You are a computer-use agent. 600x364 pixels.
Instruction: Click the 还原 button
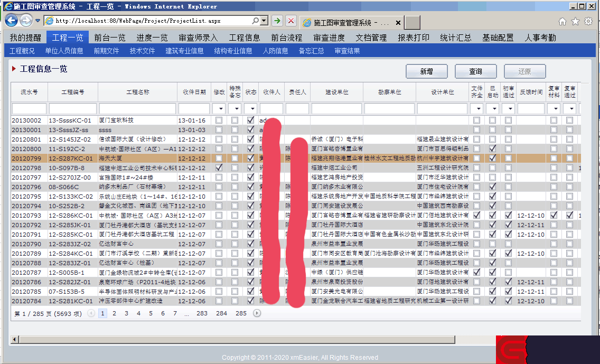pos(524,71)
